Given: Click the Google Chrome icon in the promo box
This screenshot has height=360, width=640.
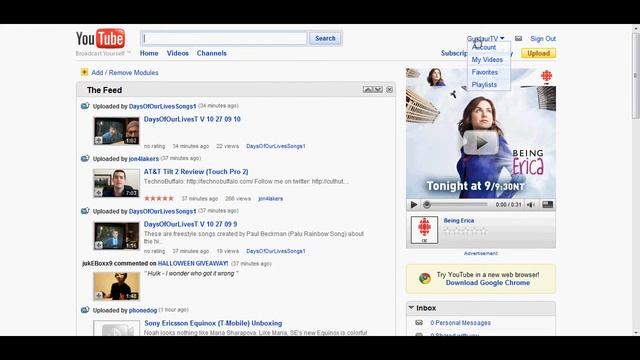Looking at the screenshot, I should pos(424,278).
